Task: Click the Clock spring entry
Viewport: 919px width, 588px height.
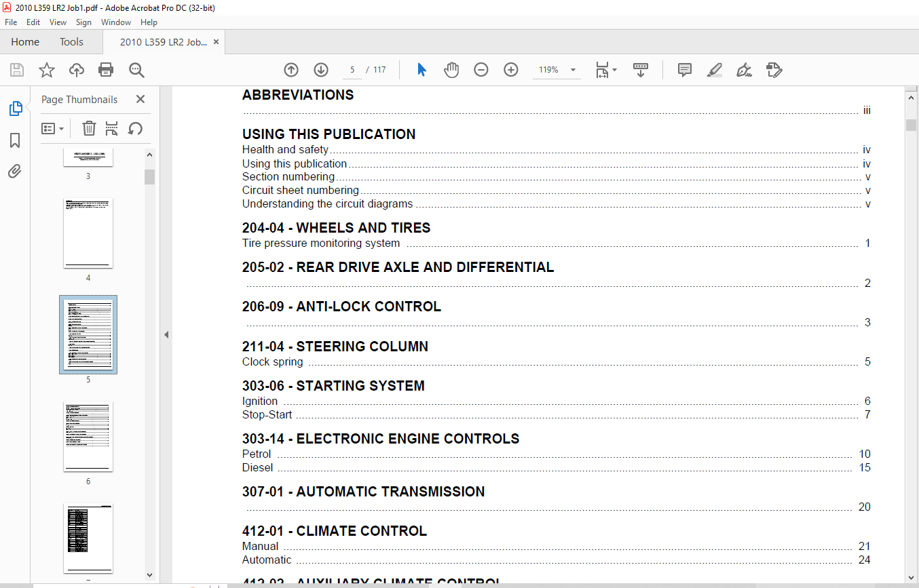Action: tap(273, 361)
